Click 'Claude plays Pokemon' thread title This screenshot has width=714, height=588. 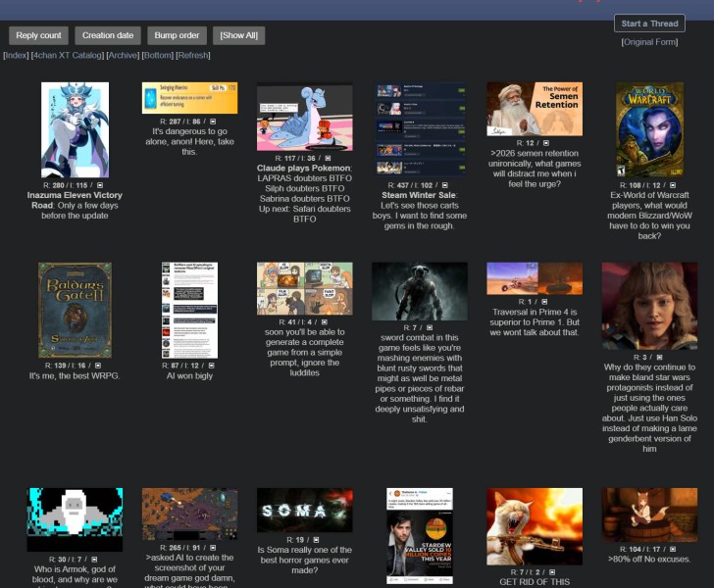coord(304,169)
